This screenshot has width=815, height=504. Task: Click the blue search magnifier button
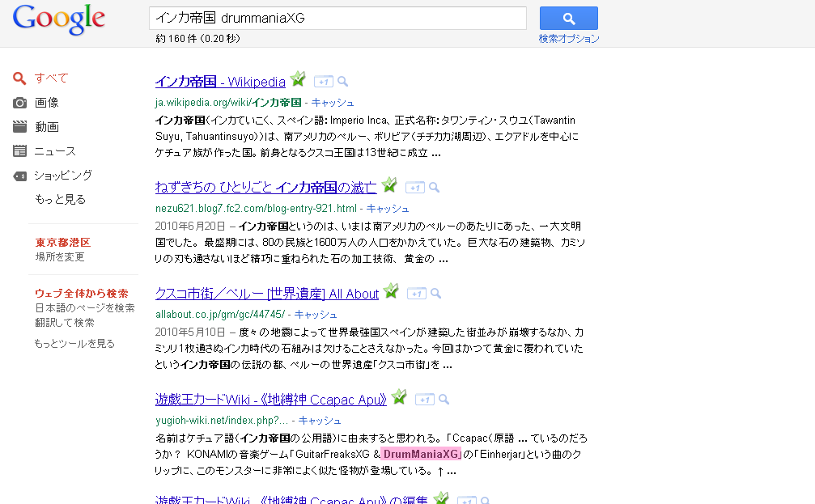pos(568,19)
